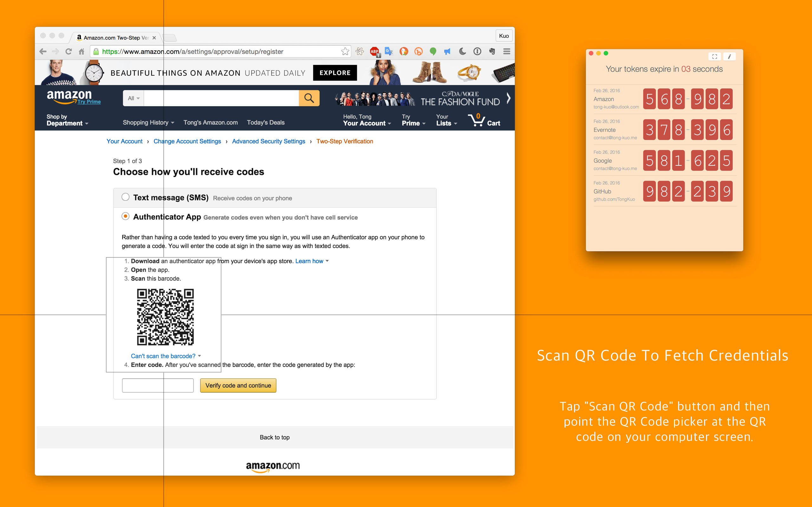Click the Verify code and continue button
The width and height of the screenshot is (812, 507).
tap(238, 385)
